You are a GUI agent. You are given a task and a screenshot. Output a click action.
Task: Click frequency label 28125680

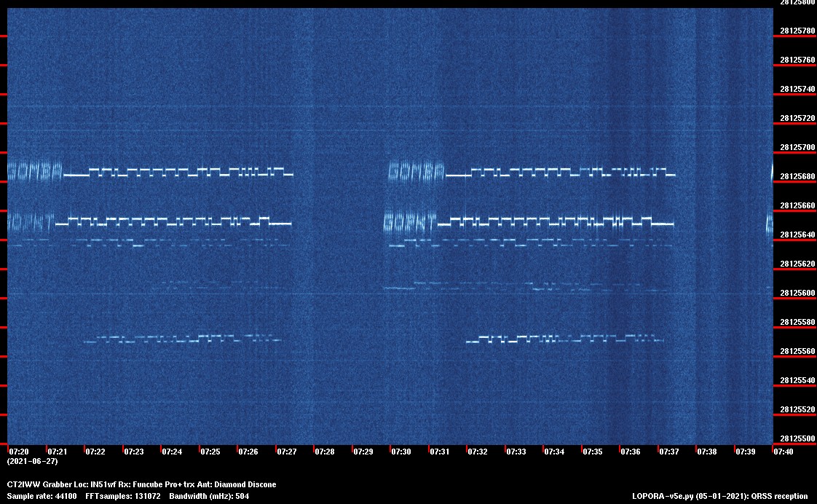[797, 177]
